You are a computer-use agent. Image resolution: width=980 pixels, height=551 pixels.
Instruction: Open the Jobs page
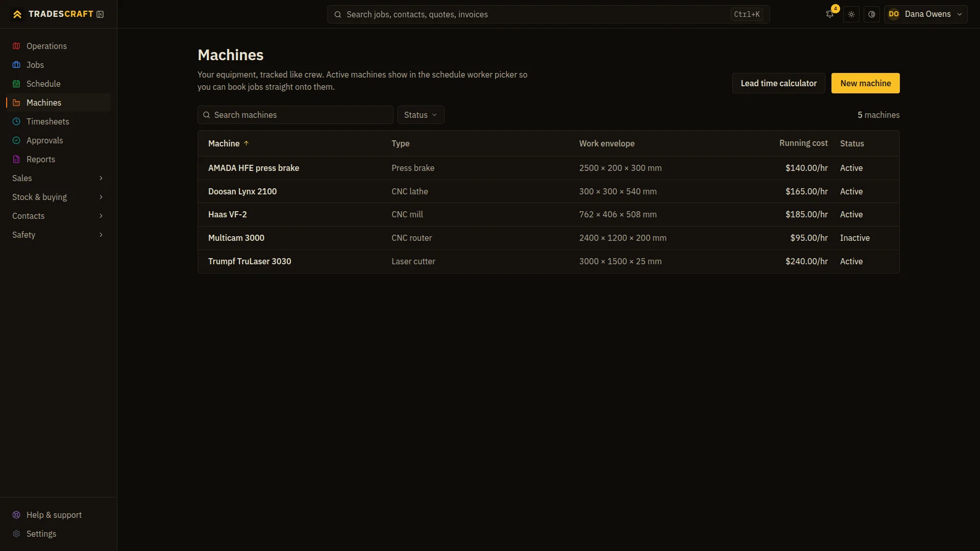coord(58,65)
